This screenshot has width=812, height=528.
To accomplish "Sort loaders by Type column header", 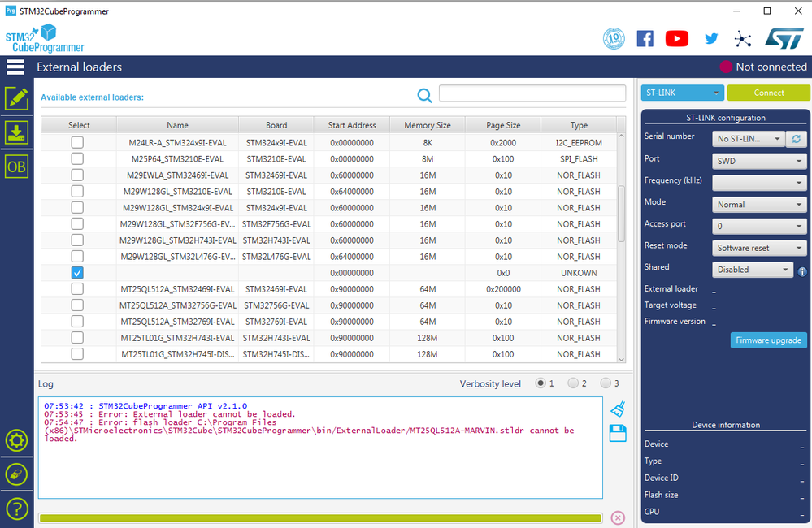I will [579, 125].
